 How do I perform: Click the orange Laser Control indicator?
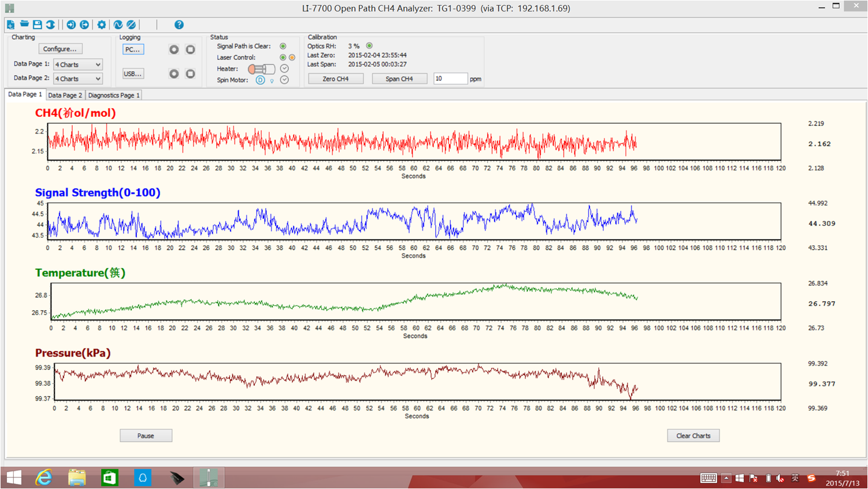tap(292, 58)
